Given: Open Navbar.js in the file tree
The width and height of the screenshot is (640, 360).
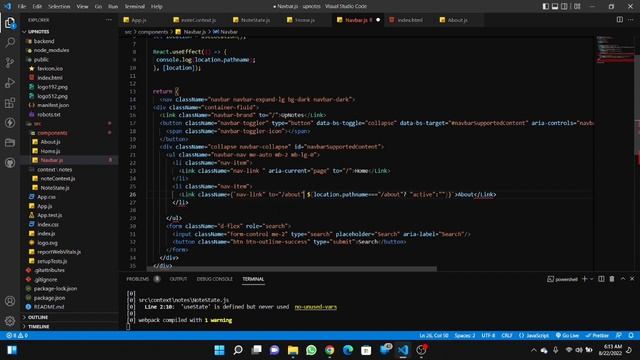Looking at the screenshot, I should click(51, 160).
